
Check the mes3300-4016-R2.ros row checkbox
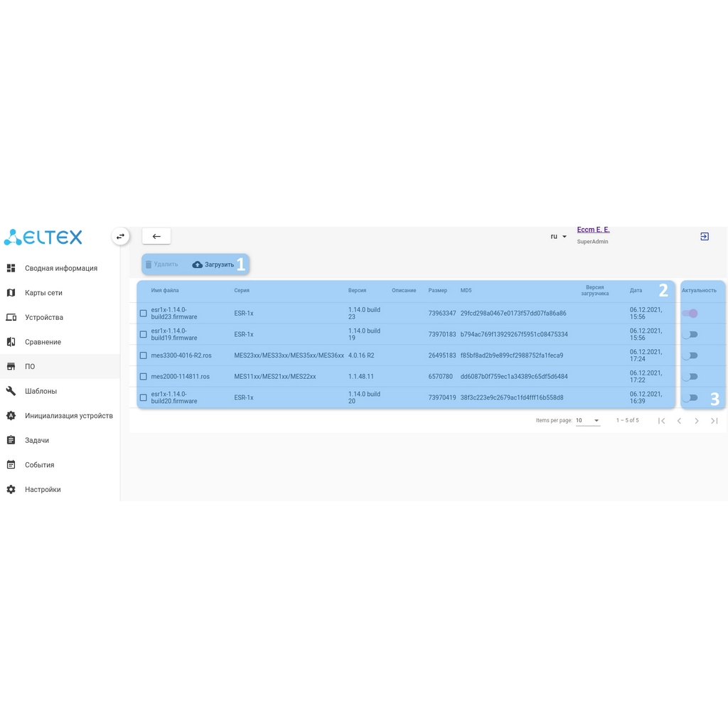pos(144,355)
